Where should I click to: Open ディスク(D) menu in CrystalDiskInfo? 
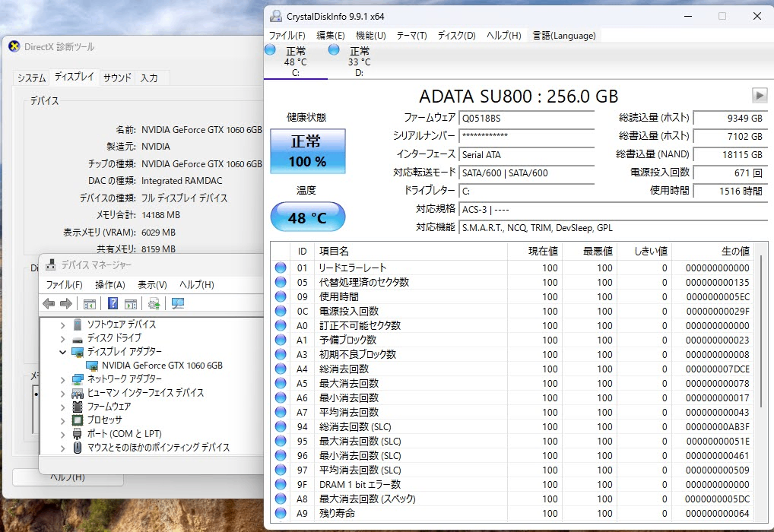coord(456,36)
